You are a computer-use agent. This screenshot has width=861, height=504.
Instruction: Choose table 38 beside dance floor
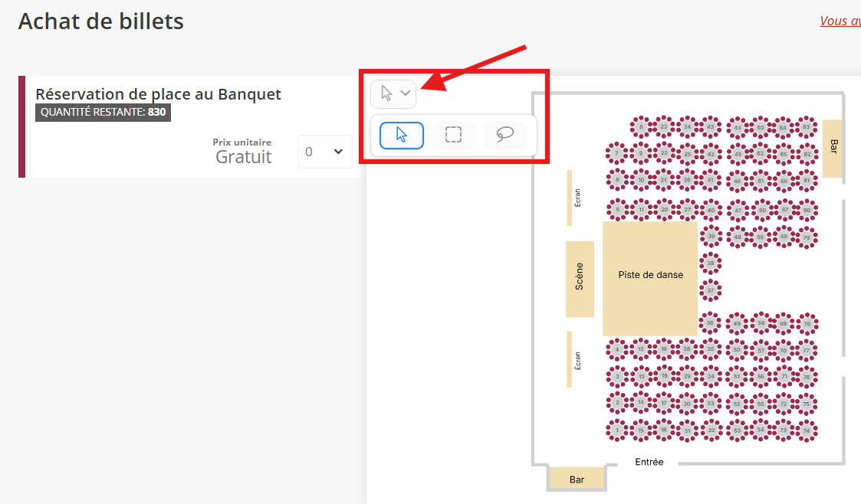pos(711,263)
